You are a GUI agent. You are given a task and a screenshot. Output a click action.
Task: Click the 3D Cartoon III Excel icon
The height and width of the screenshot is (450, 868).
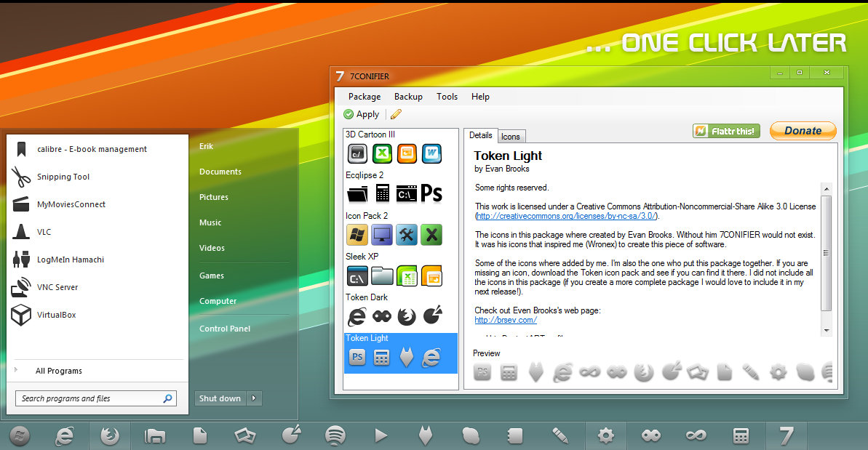pyautogui.click(x=382, y=153)
